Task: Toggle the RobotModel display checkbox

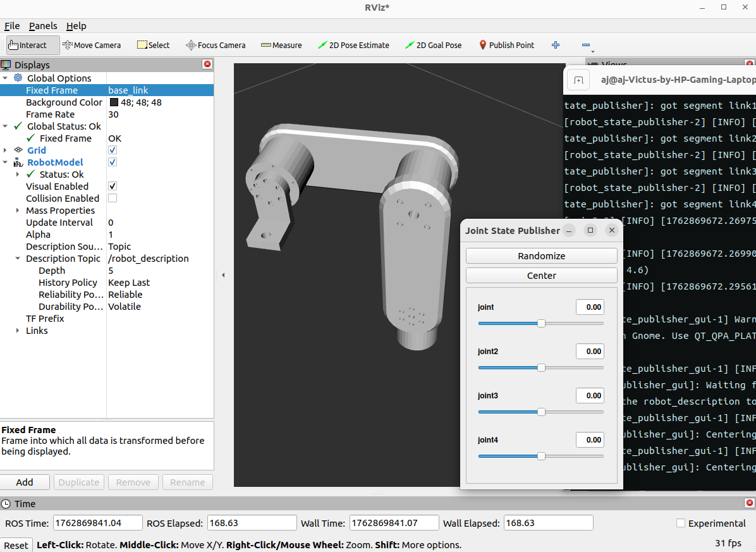Action: pyautogui.click(x=113, y=162)
